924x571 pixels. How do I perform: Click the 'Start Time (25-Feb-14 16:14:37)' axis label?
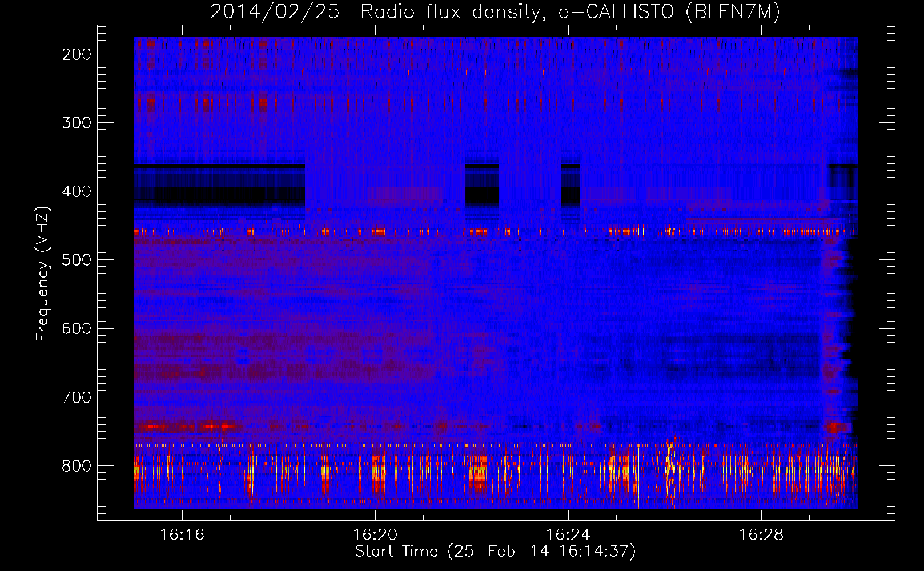(x=495, y=552)
